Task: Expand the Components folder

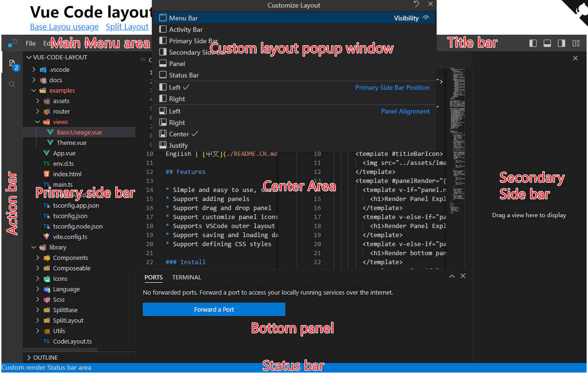Action: click(x=79, y=258)
